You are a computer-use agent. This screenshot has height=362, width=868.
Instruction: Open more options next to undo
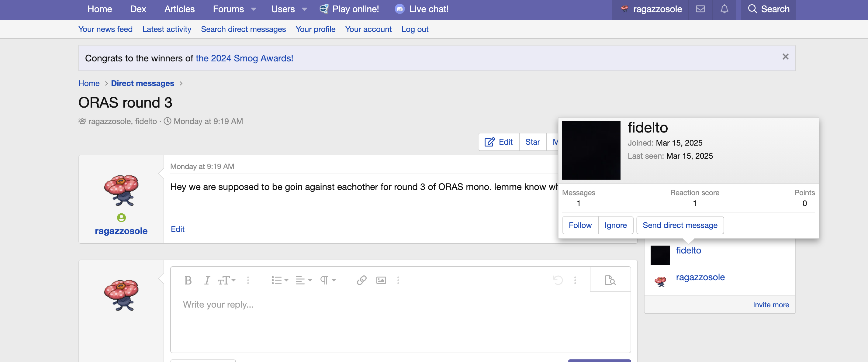click(x=575, y=280)
